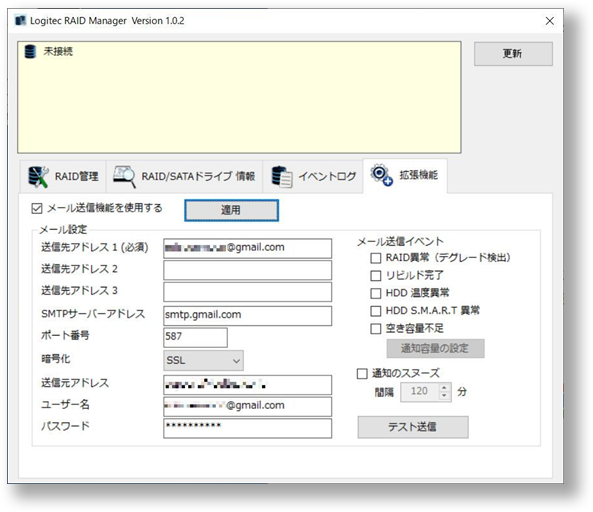Viewport: 593px width, 512px height.
Task: Enable HDD 温度異常 checkbox
Action: tap(376, 293)
